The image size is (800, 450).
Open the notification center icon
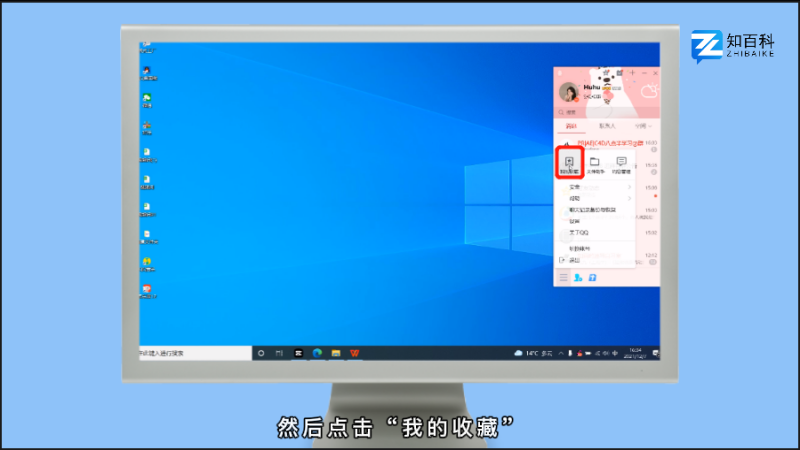click(656, 353)
